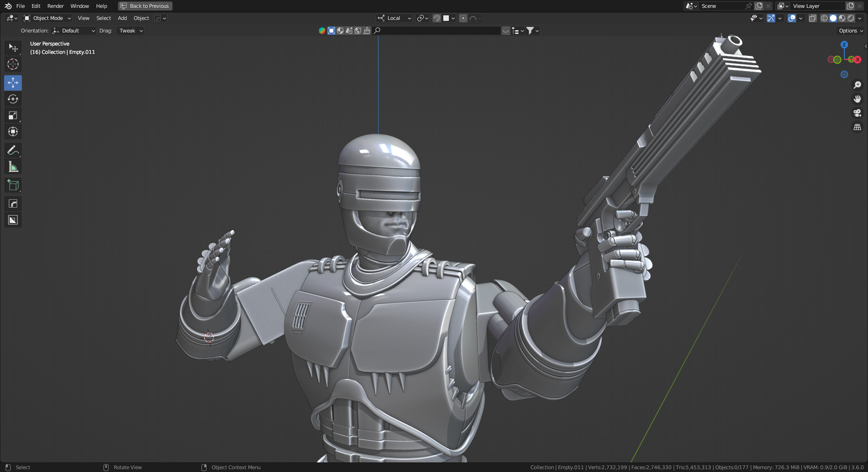Open the Local transform orientation dropdown
The width and height of the screenshot is (868, 472).
394,18
